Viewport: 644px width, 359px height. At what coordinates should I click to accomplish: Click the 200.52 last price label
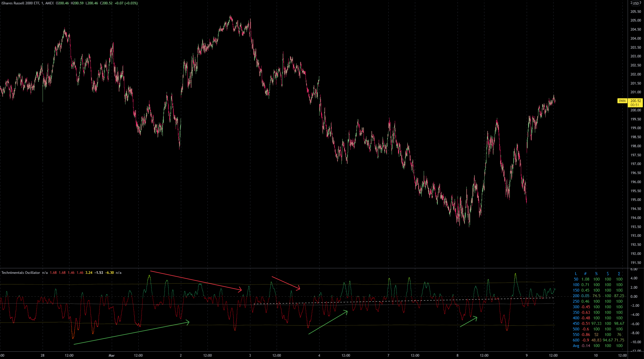[635, 101]
